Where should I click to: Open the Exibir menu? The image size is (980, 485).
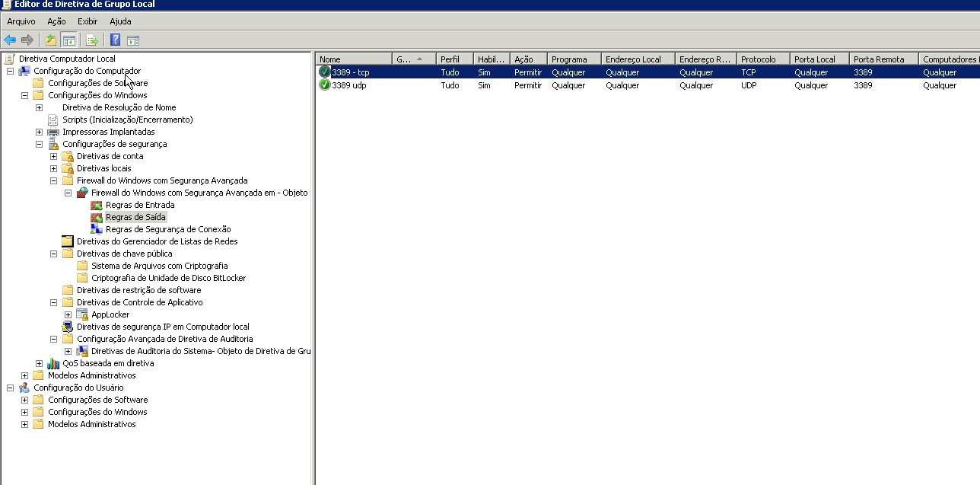coord(87,21)
